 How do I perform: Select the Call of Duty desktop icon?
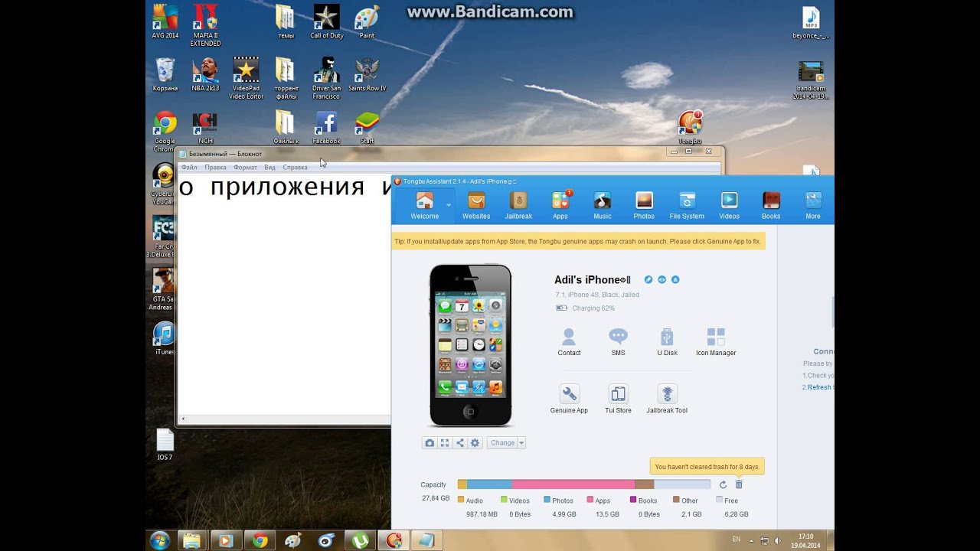[x=327, y=21]
